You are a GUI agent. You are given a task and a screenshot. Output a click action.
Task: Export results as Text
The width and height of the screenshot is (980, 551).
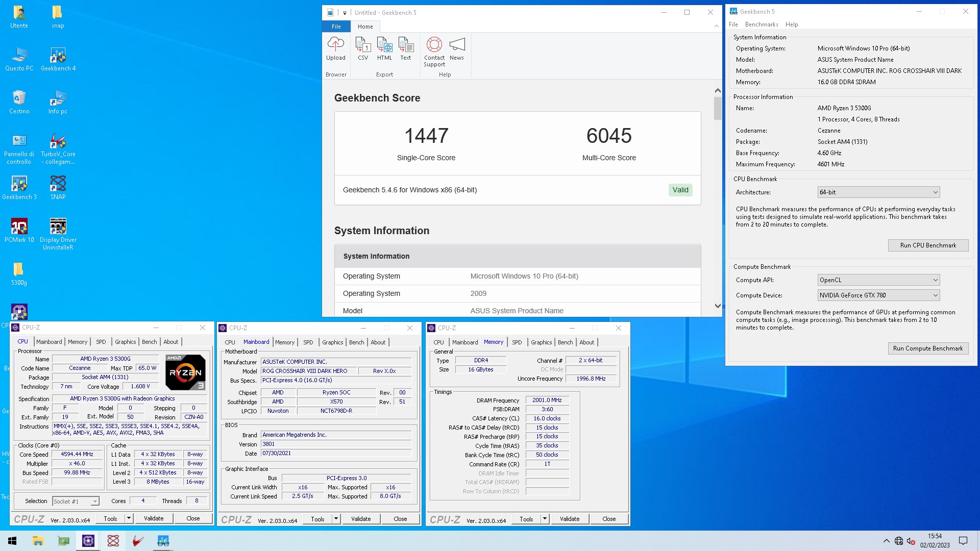406,49
